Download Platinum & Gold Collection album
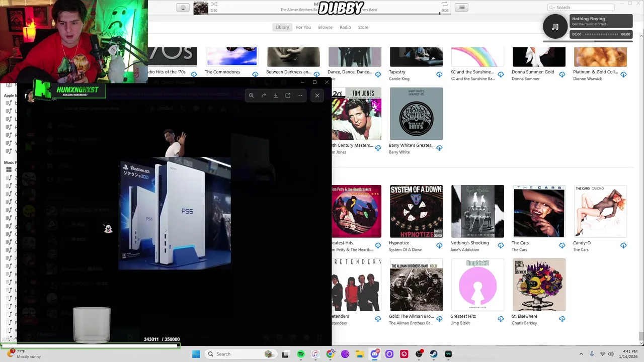Screen dimensions: 644x362 coord(623,74)
